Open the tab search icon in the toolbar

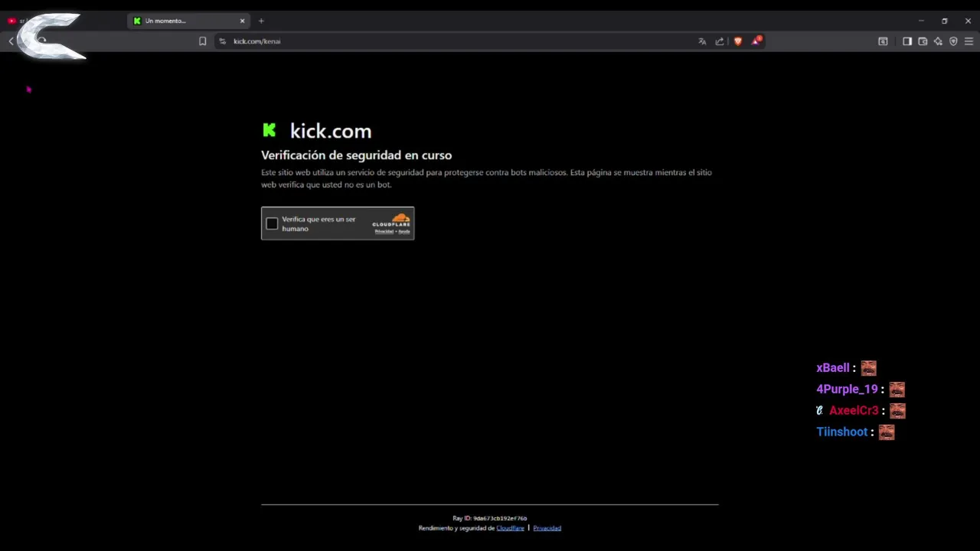pyautogui.click(x=883, y=41)
